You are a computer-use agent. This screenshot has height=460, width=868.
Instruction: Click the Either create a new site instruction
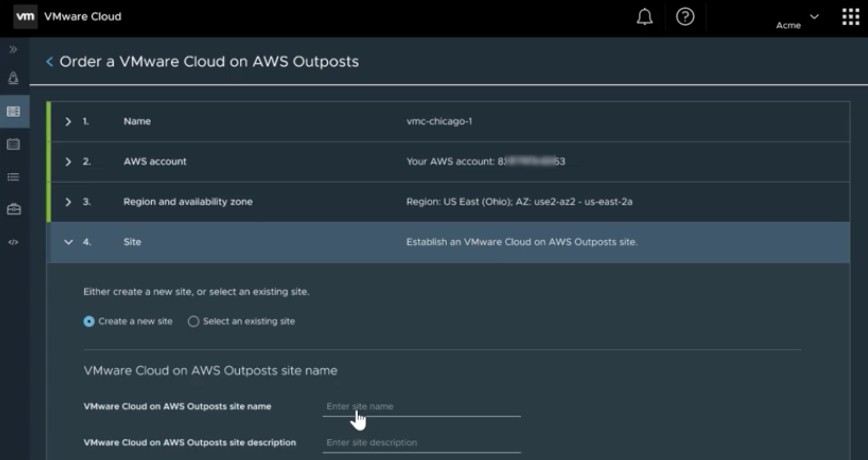197,291
